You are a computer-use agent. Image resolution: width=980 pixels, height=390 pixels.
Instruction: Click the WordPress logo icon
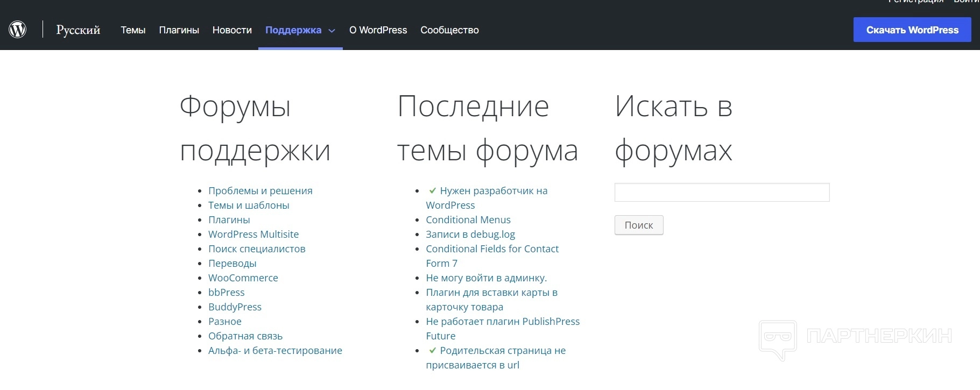point(18,30)
